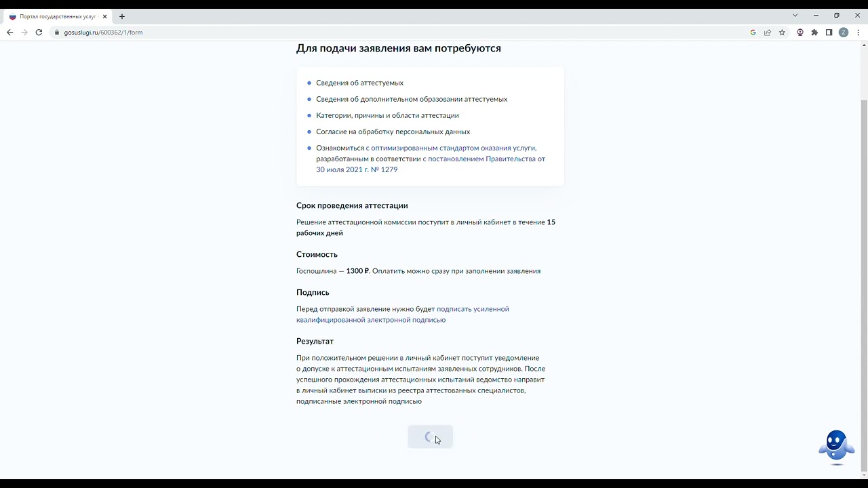Reload the gosuslugi page
This screenshot has height=488, width=868.
(x=39, y=33)
